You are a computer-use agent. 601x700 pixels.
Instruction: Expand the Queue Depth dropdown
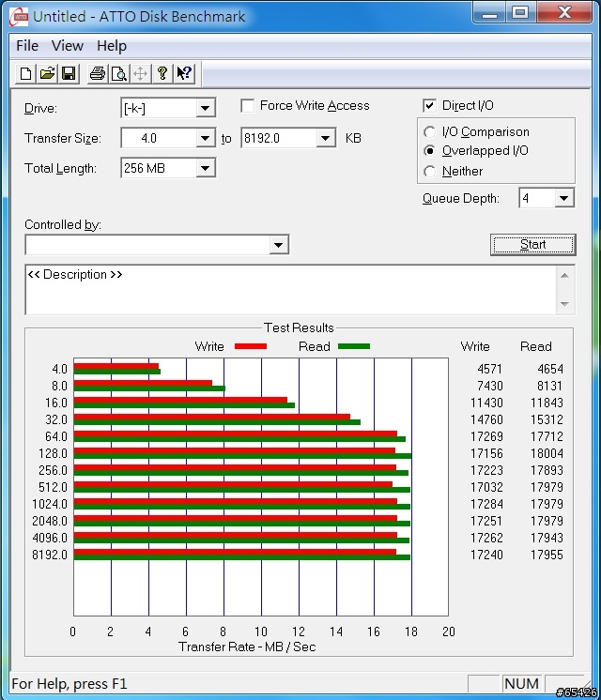[x=564, y=198]
